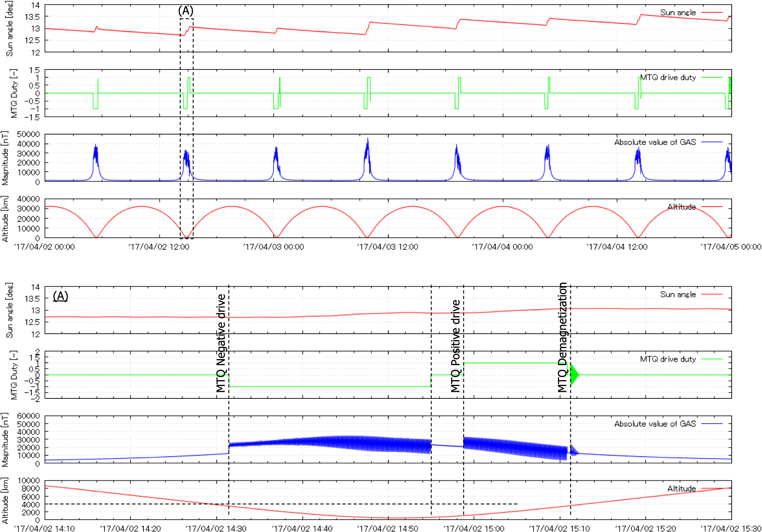Image resolution: width=762 pixels, height=532 pixels.
Task: Click Magnitude [nT] axis title, lower figure
Action: (x=5, y=440)
